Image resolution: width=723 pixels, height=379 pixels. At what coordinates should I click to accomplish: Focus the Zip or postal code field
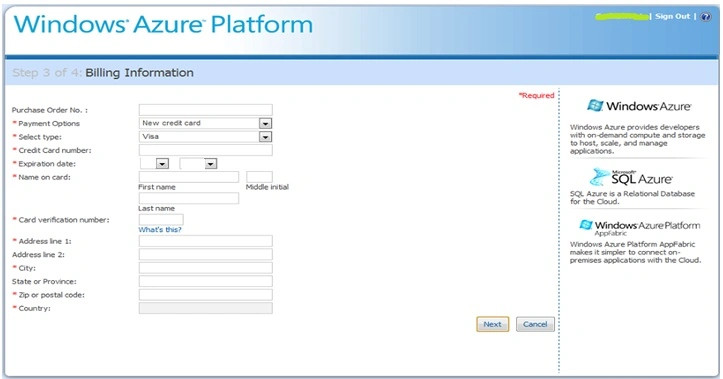206,295
